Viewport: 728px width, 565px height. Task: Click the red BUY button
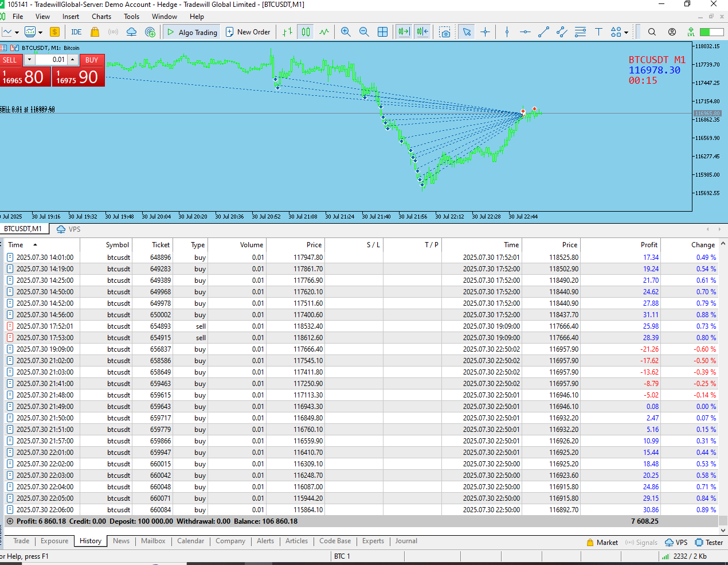coord(92,60)
